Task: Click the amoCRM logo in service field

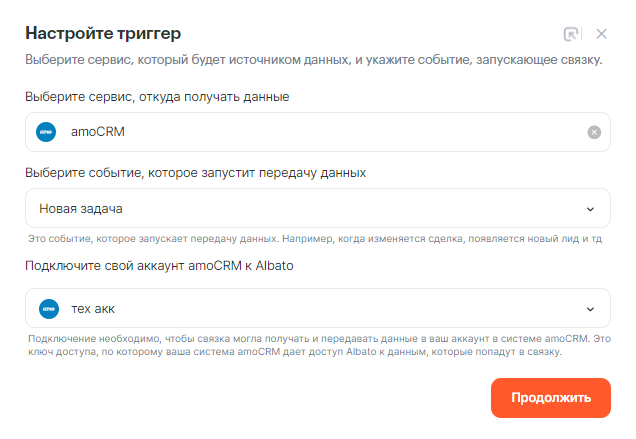Action: click(x=46, y=132)
